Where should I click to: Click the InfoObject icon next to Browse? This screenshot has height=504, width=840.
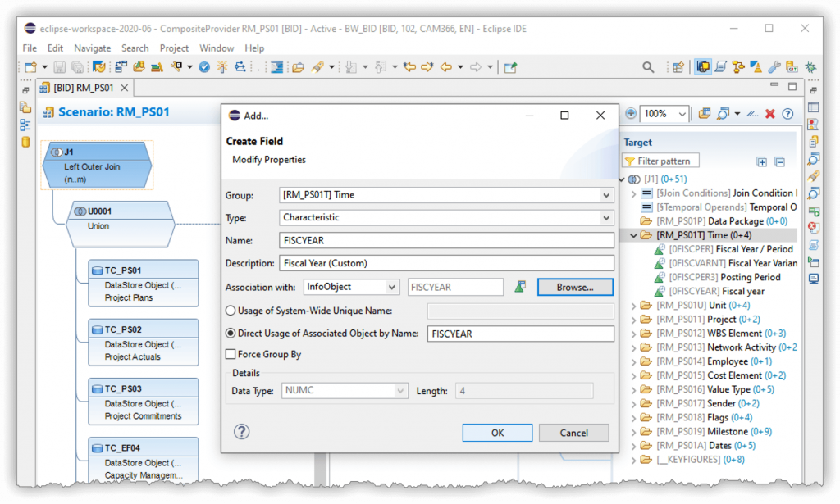point(519,287)
